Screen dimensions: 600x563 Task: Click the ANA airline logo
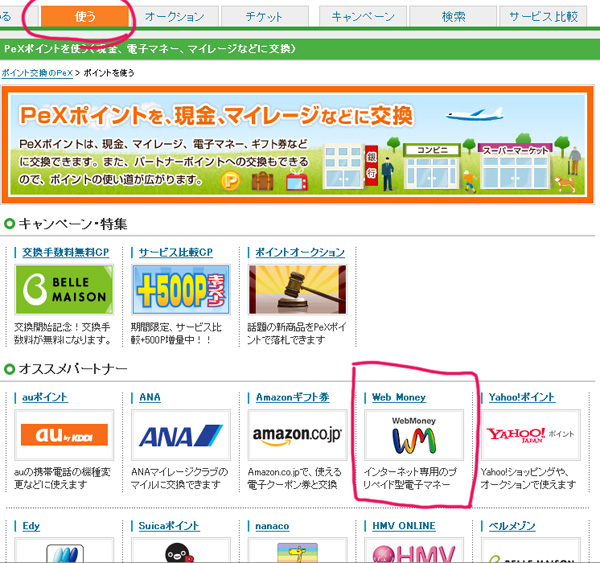[181, 435]
